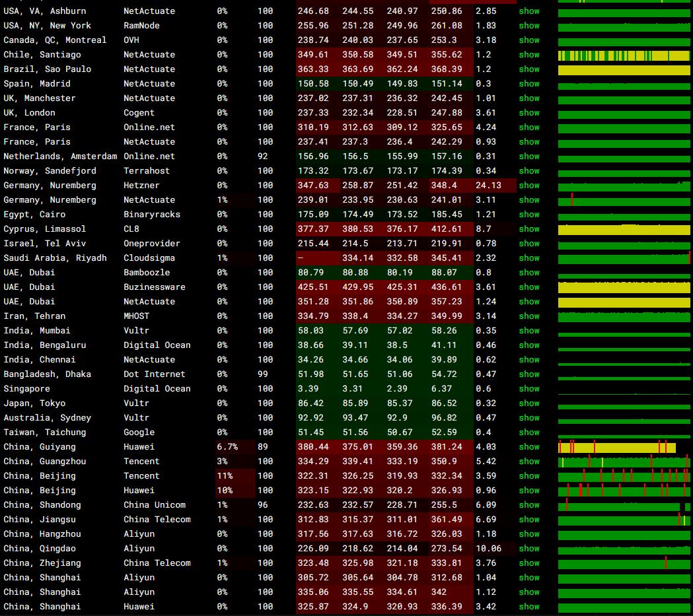
Task: Click loss value '6.7%' for Guiyang
Action: point(227,447)
